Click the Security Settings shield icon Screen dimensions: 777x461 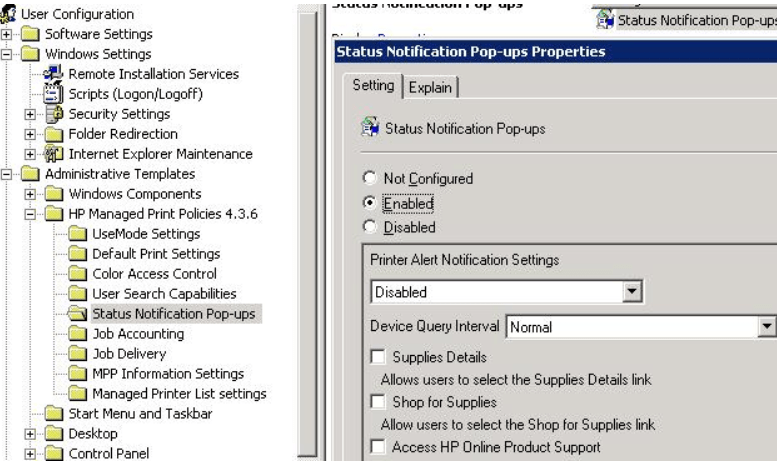54,114
